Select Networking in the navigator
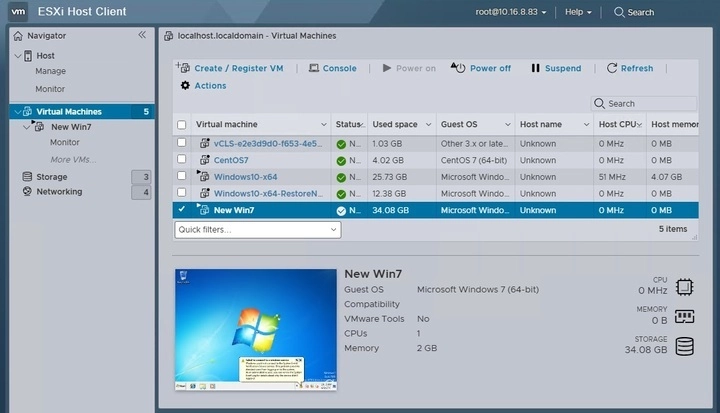Image resolution: width=720 pixels, height=413 pixels. click(59, 192)
